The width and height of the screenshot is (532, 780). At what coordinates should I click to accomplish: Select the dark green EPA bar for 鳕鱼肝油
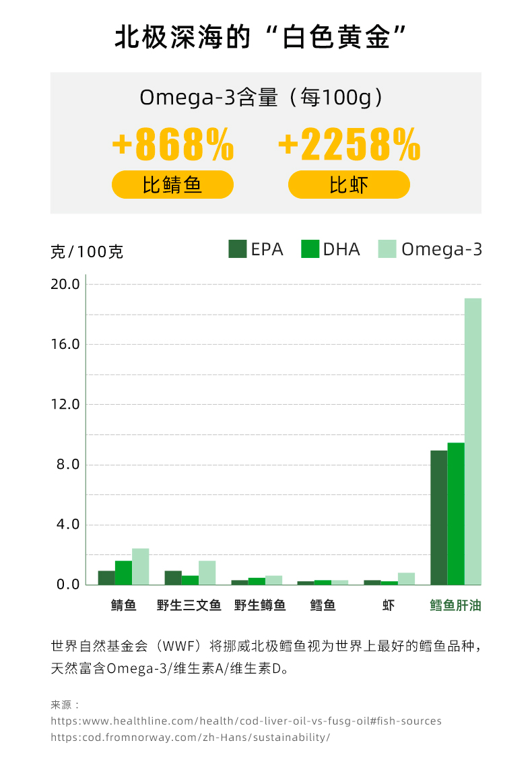[x=438, y=517]
